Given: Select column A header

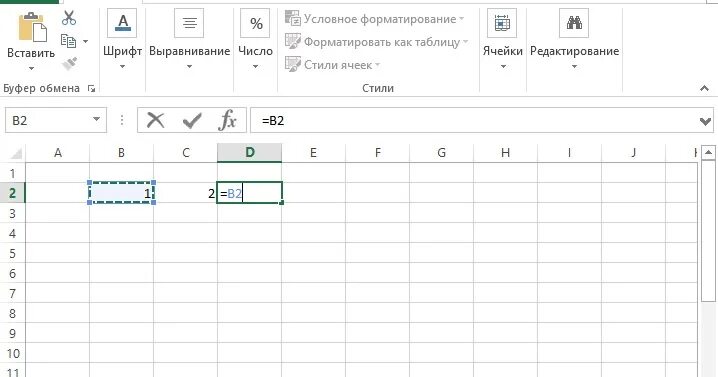Looking at the screenshot, I should [58, 153].
